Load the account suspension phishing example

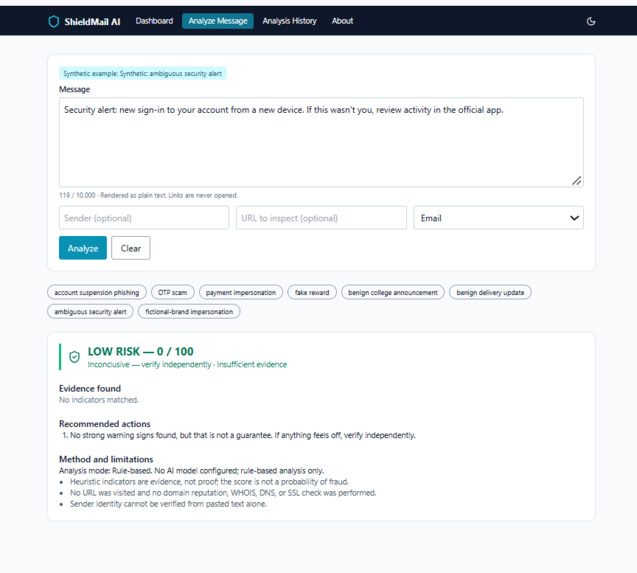pos(97,293)
